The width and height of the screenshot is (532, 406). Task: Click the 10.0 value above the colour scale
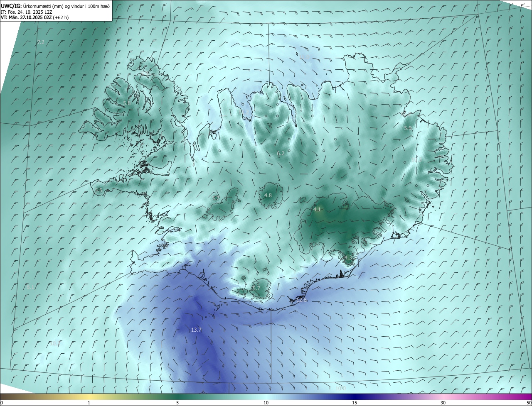(340, 389)
